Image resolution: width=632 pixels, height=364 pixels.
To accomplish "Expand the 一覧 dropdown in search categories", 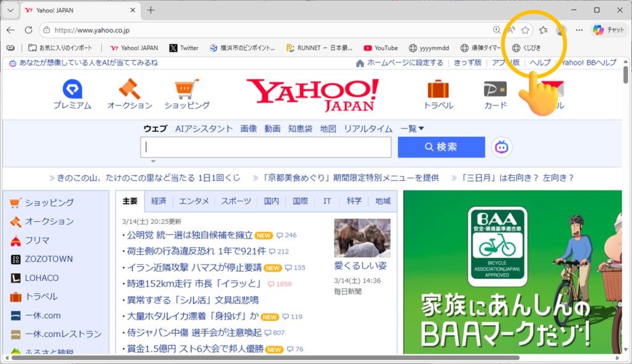I will point(412,128).
